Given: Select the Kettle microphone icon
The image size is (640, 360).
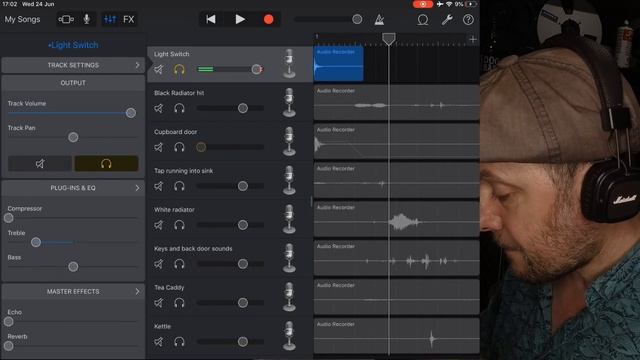Looking at the screenshot, I should click(289, 336).
